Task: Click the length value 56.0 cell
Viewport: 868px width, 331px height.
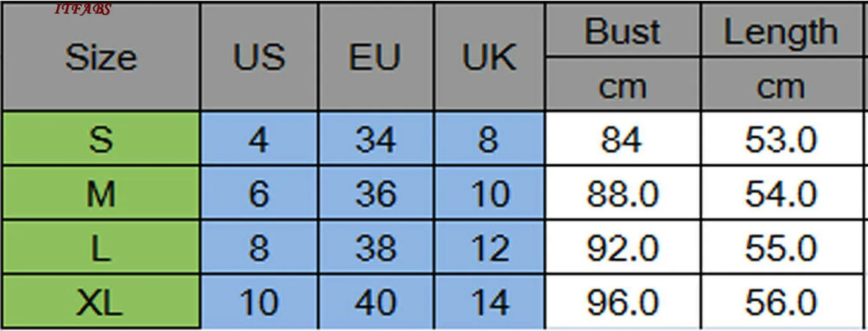Action: click(x=781, y=302)
